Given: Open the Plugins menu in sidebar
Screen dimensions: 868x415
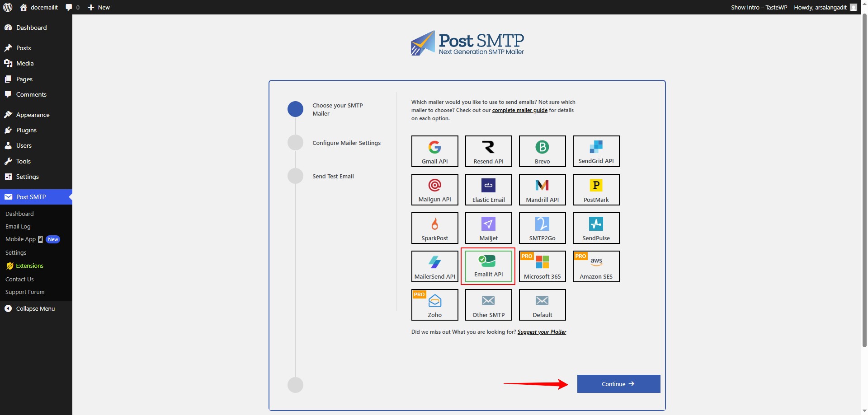Looking at the screenshot, I should [26, 130].
